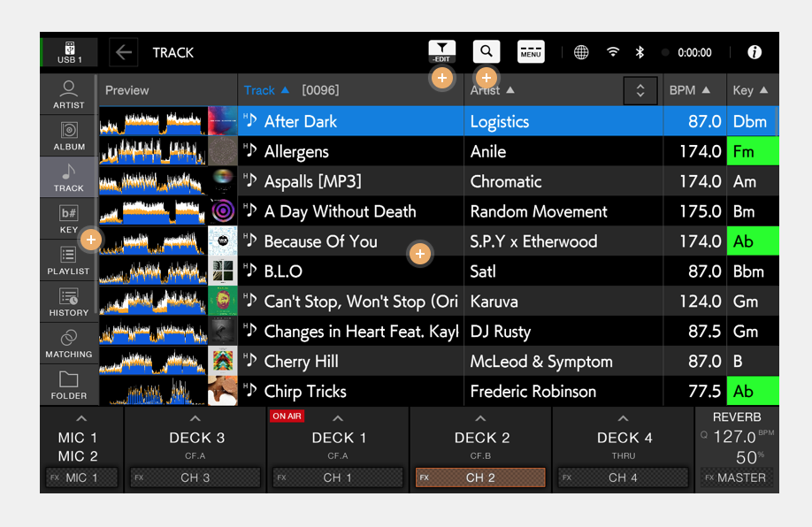The width and height of the screenshot is (812, 527).
Task: Click the Bluetooth status icon
Action: click(640, 52)
